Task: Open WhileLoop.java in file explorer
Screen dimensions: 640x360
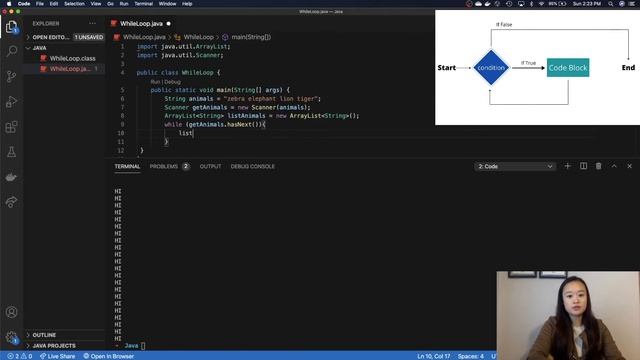Action: click(70, 69)
